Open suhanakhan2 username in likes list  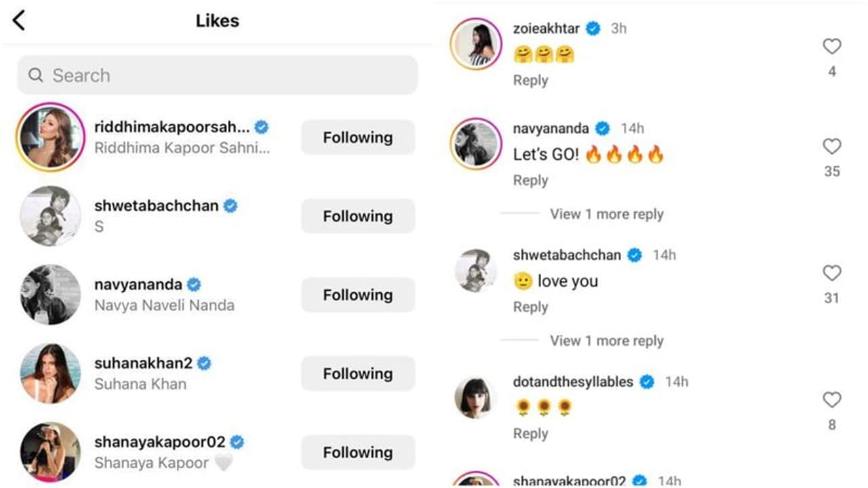[x=144, y=363]
